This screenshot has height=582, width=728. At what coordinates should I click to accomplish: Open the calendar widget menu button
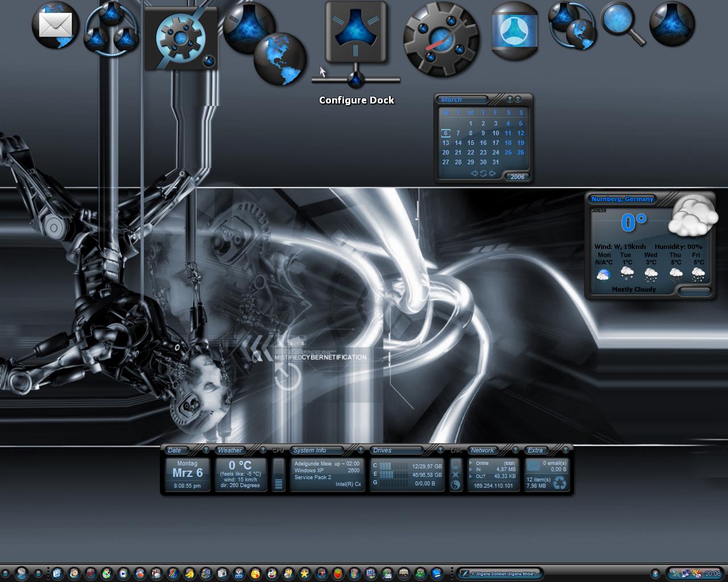coord(518,99)
